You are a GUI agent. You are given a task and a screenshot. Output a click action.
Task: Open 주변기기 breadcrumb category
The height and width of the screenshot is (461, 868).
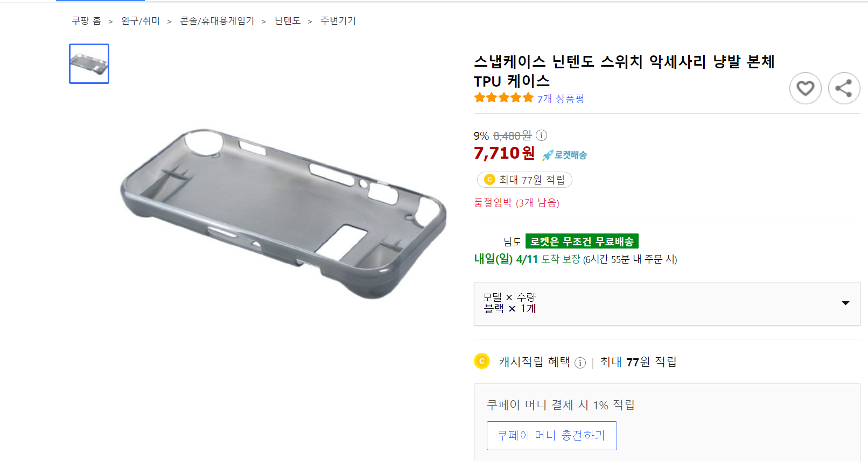[338, 21]
